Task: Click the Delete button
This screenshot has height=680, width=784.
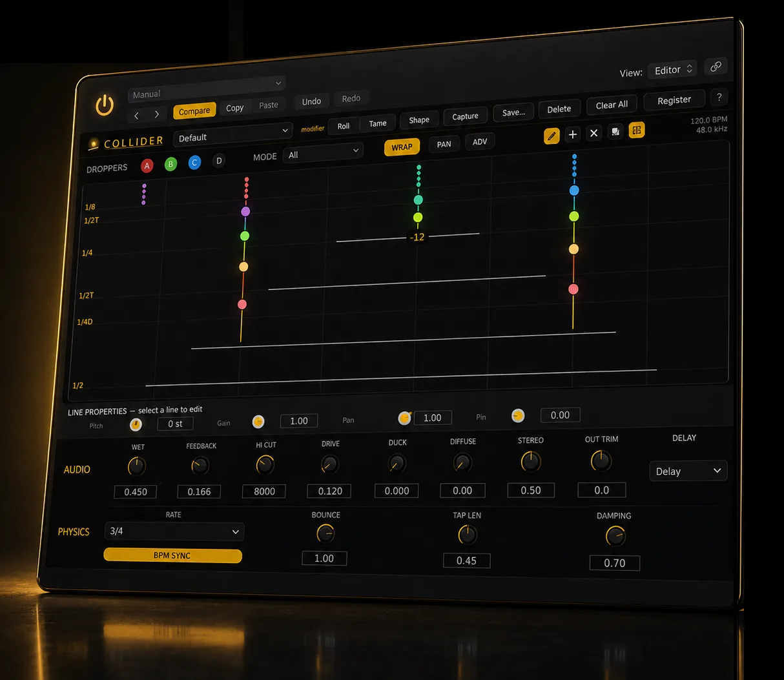Action: coord(559,109)
